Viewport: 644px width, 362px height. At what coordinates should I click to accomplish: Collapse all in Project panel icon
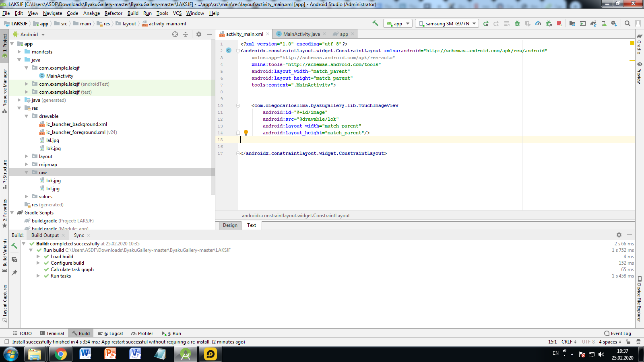click(186, 34)
